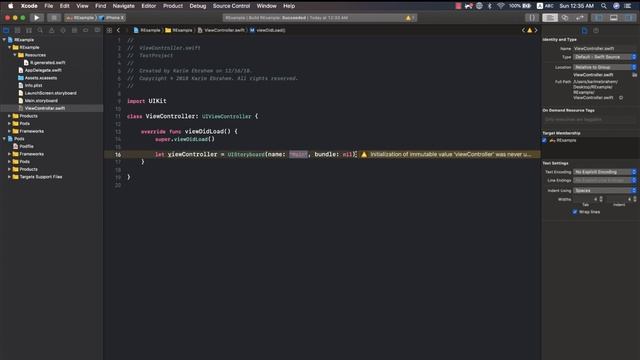The width and height of the screenshot is (640, 360).
Task: Click the warning icon on line 16
Action: click(x=364, y=154)
